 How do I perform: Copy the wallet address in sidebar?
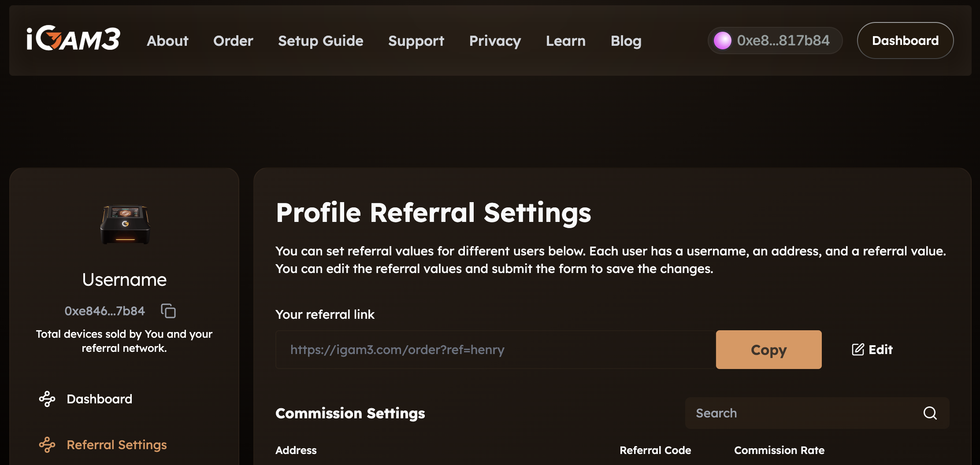pos(168,311)
